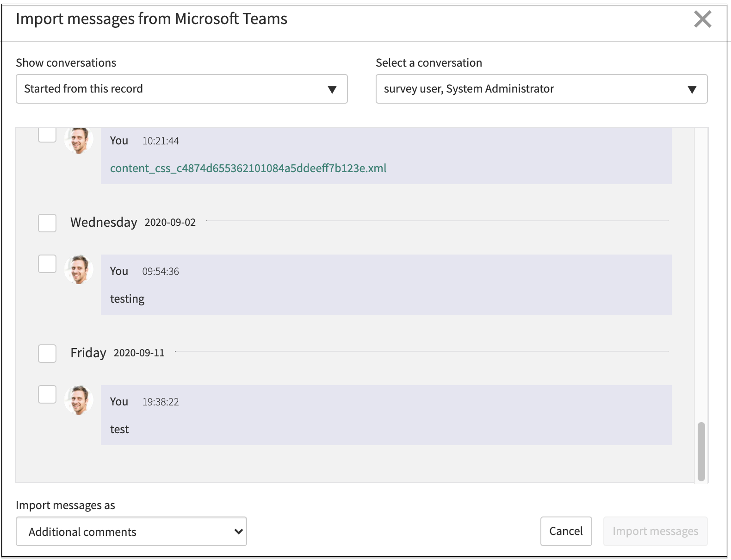Select all messages from Wednesday 2020-09-02
Viewport: 731px width, 560px height.
pyautogui.click(x=47, y=223)
